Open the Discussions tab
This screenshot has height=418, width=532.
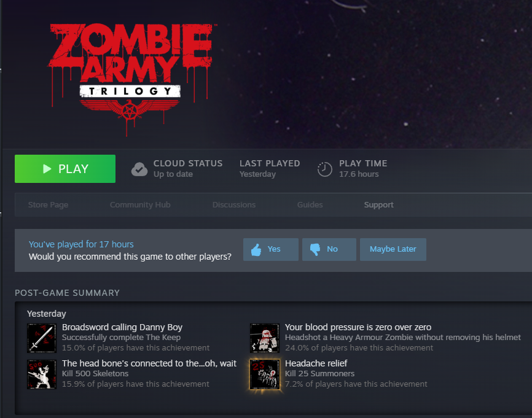pos(234,205)
